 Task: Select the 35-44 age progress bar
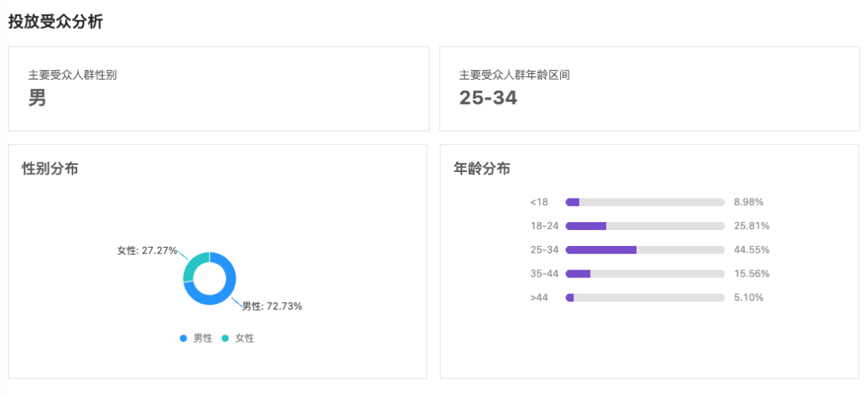pos(645,273)
